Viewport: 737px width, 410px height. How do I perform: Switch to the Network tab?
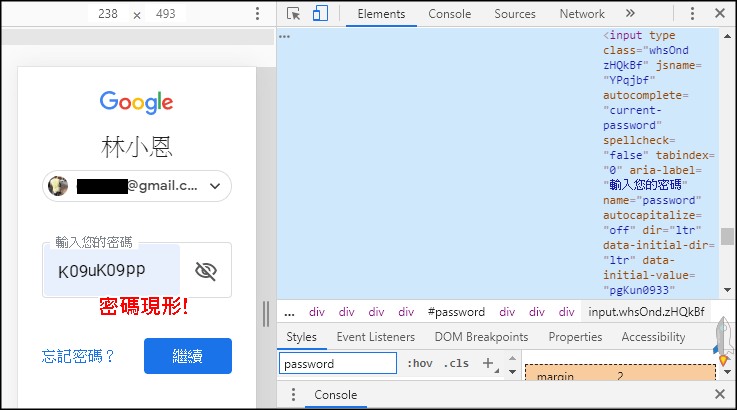click(x=582, y=14)
